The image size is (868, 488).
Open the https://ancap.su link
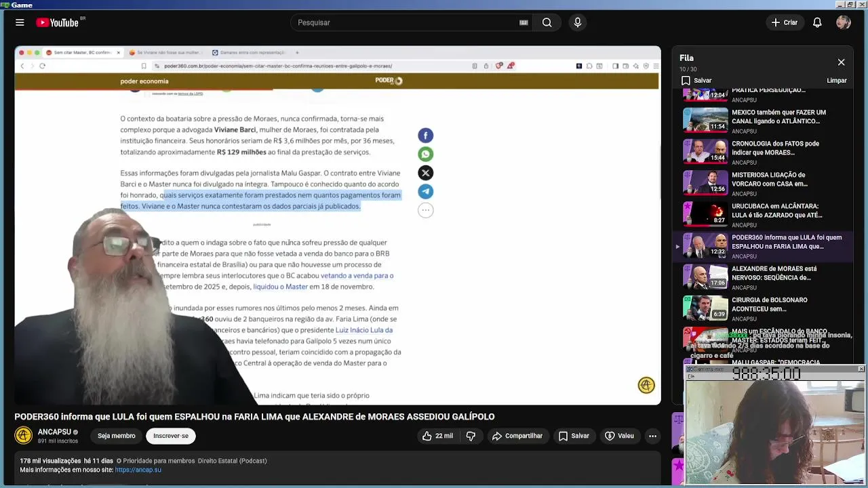[138, 470]
